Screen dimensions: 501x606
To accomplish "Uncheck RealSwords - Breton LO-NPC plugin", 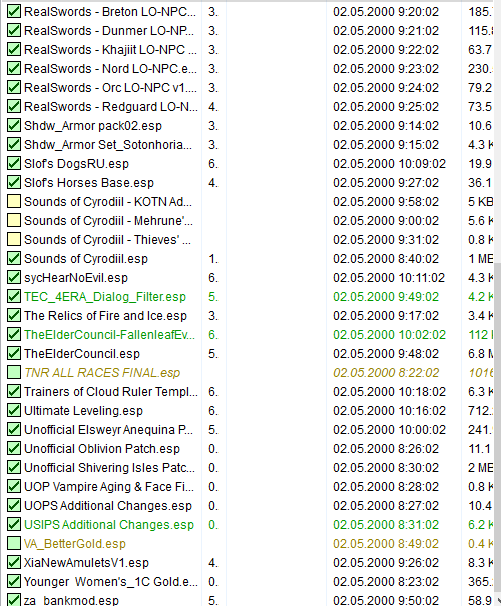I will point(14,12).
